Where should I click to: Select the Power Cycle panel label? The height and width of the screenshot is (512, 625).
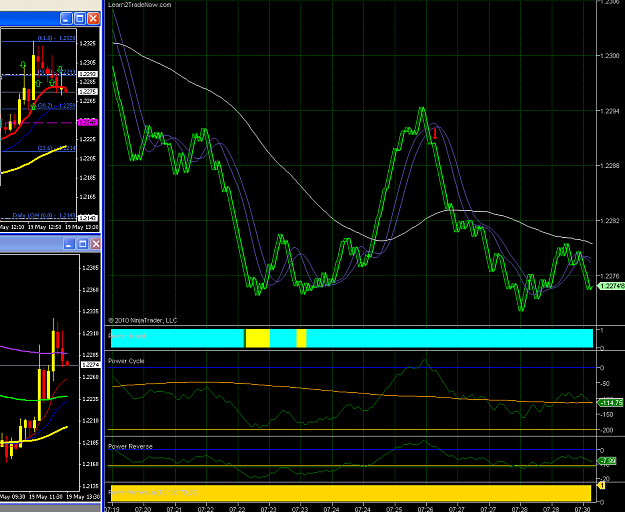click(x=126, y=361)
